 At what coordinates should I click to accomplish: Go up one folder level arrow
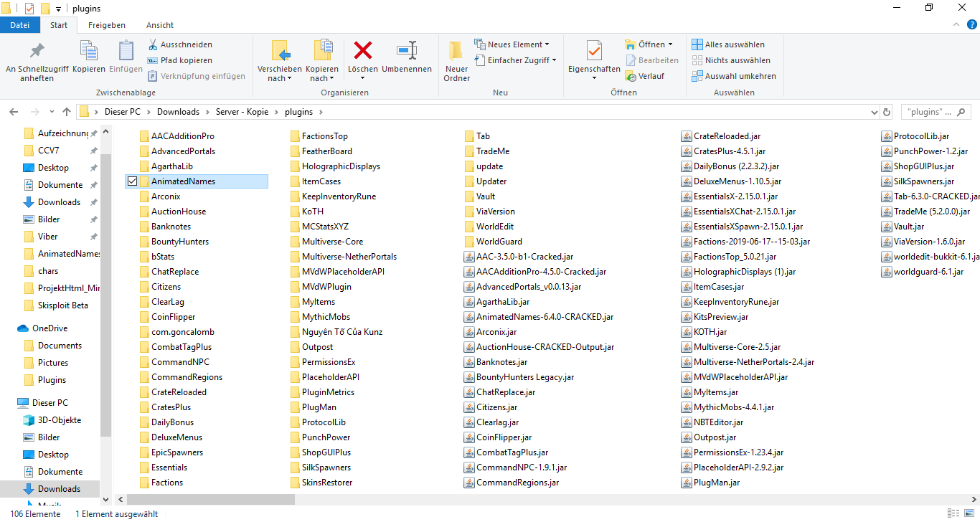67,112
